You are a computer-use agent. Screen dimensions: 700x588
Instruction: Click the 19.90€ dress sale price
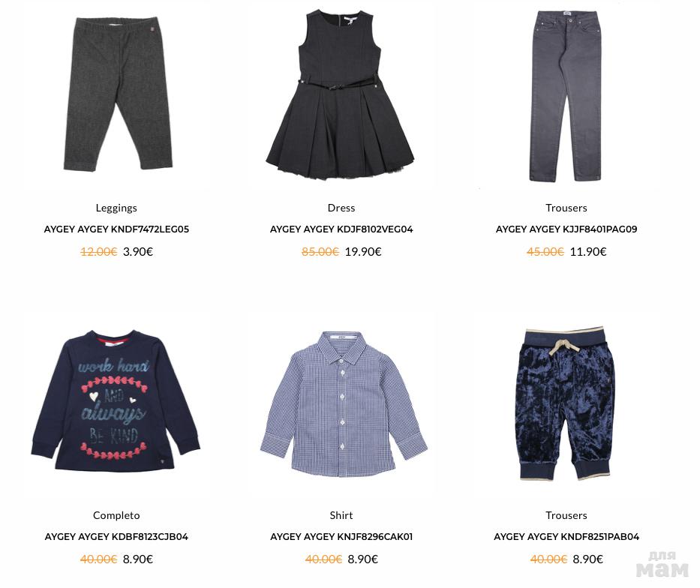click(x=363, y=251)
